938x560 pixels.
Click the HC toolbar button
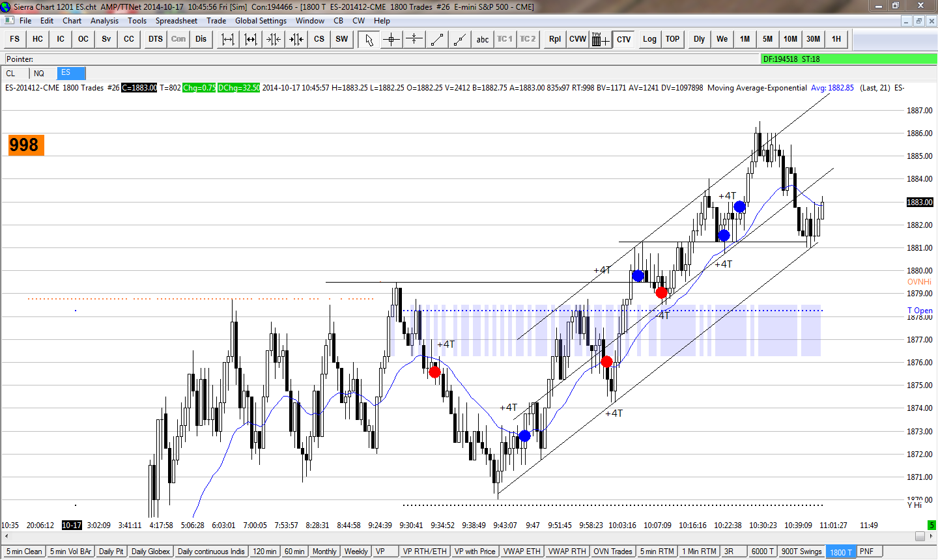tap(38, 39)
